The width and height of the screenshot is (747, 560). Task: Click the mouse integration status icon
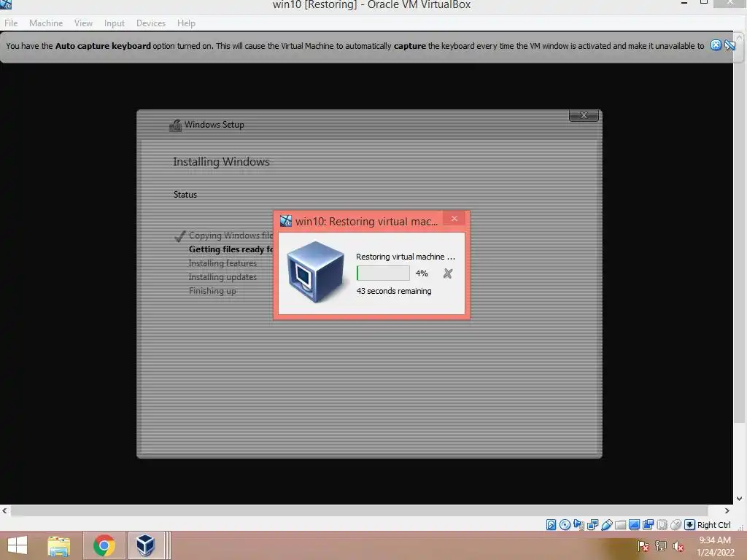pos(676,525)
